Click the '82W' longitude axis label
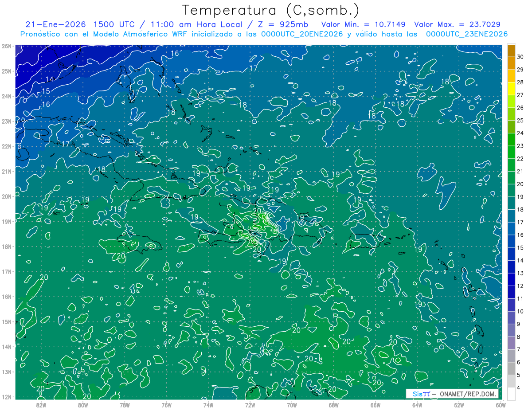Viewport: 532px width, 411px height. (41, 404)
